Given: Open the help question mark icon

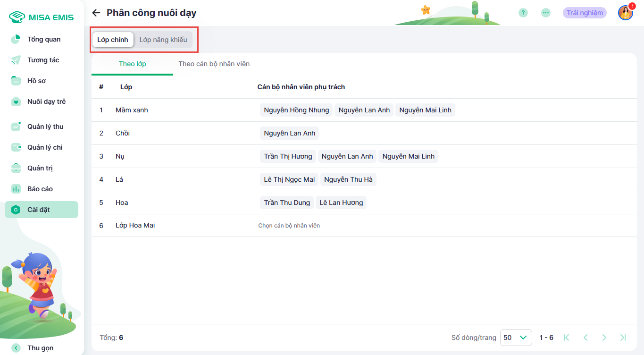Looking at the screenshot, I should (523, 13).
